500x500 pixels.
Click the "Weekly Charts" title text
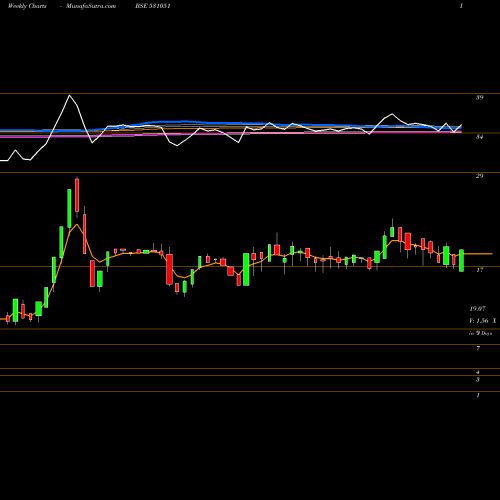click(x=27, y=6)
